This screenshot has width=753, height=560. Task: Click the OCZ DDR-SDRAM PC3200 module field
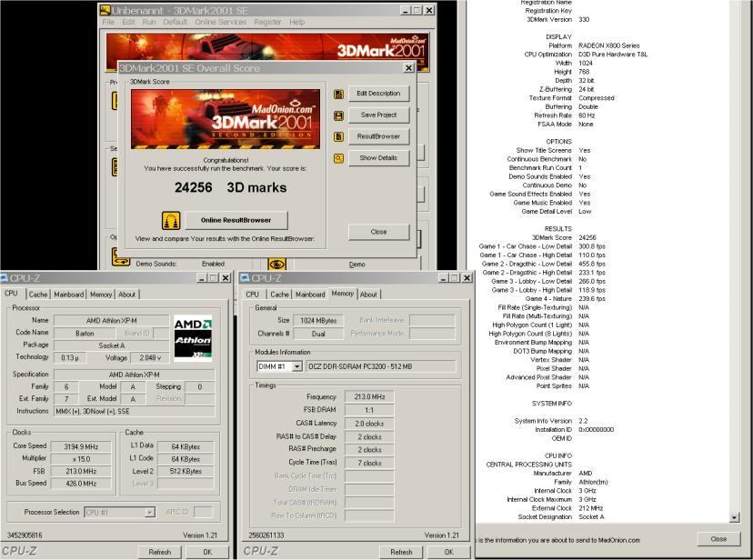[x=381, y=366]
